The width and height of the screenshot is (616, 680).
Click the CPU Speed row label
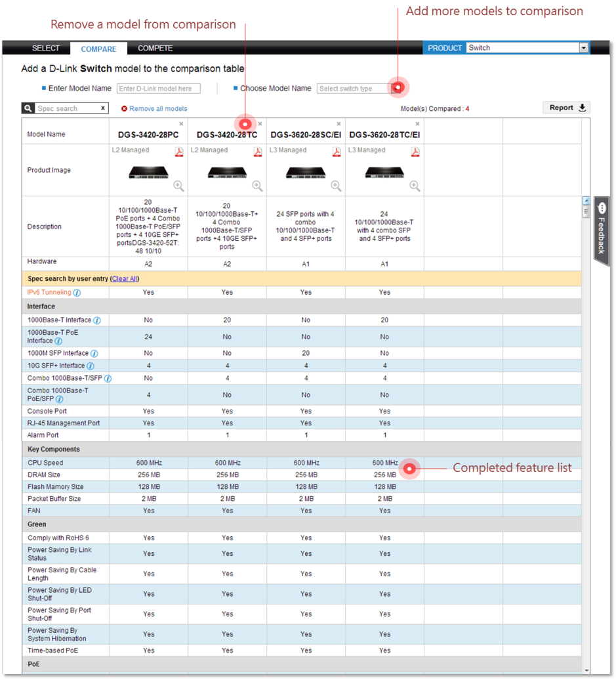tap(45, 463)
